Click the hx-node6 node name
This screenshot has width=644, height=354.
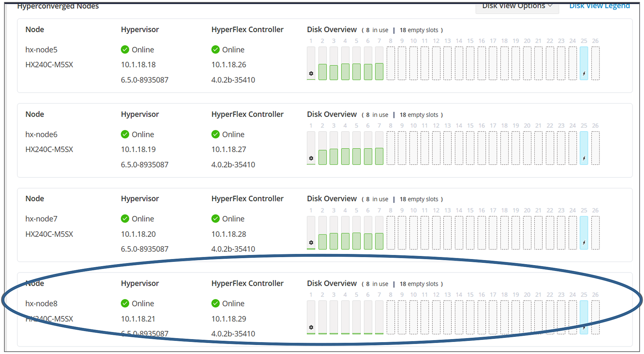(41, 134)
